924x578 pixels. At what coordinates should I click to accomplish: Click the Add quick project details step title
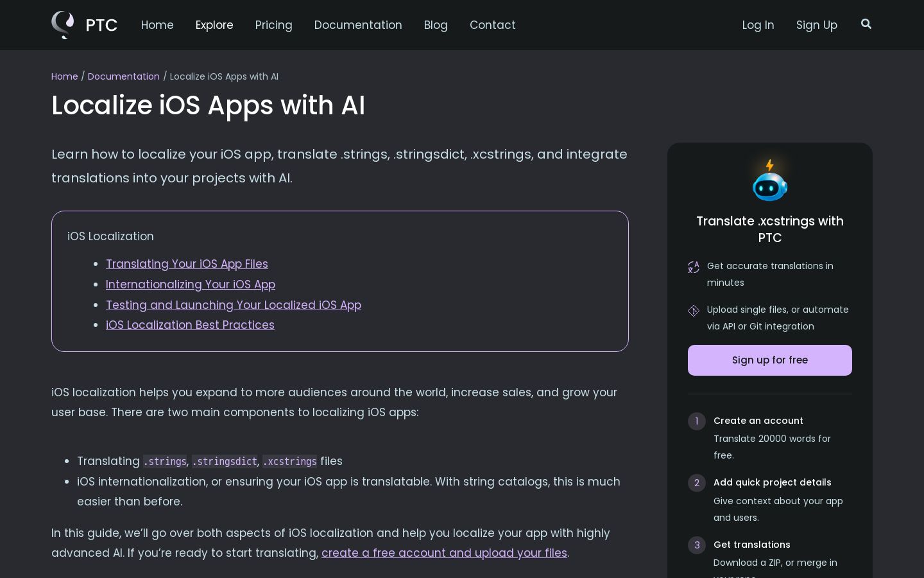click(773, 482)
